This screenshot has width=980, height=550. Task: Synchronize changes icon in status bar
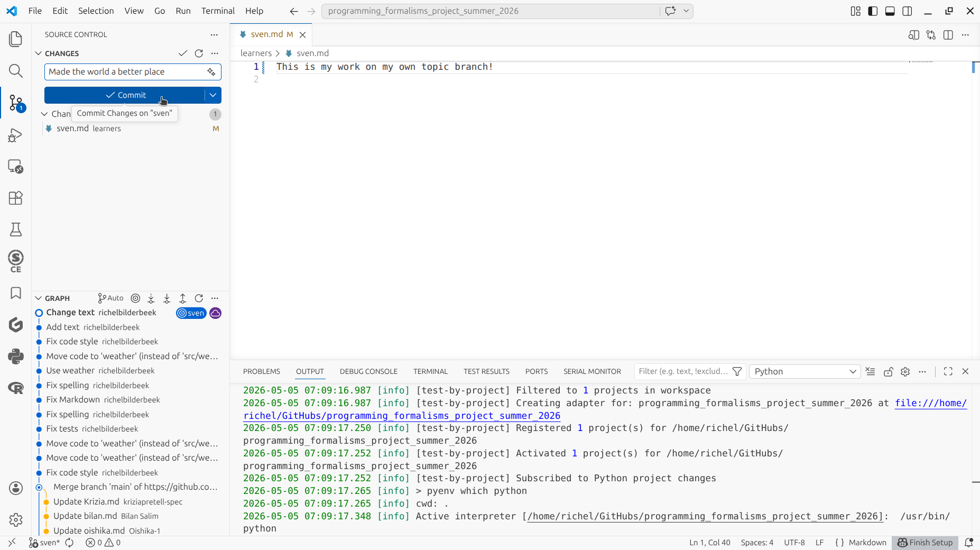click(69, 543)
